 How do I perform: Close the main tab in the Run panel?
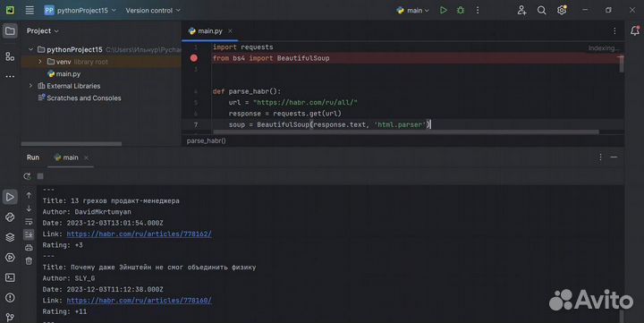[86, 157]
